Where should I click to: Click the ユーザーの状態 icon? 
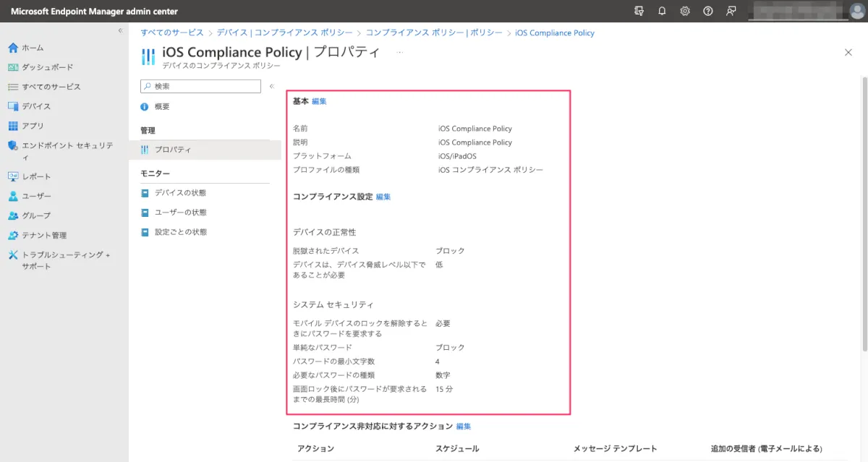(145, 213)
